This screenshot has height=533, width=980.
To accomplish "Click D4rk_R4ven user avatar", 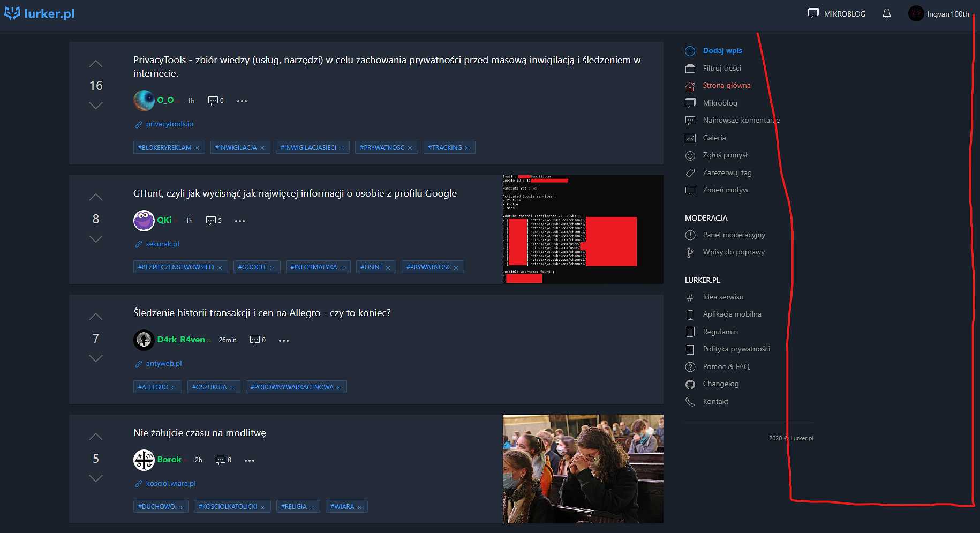I will tap(144, 340).
